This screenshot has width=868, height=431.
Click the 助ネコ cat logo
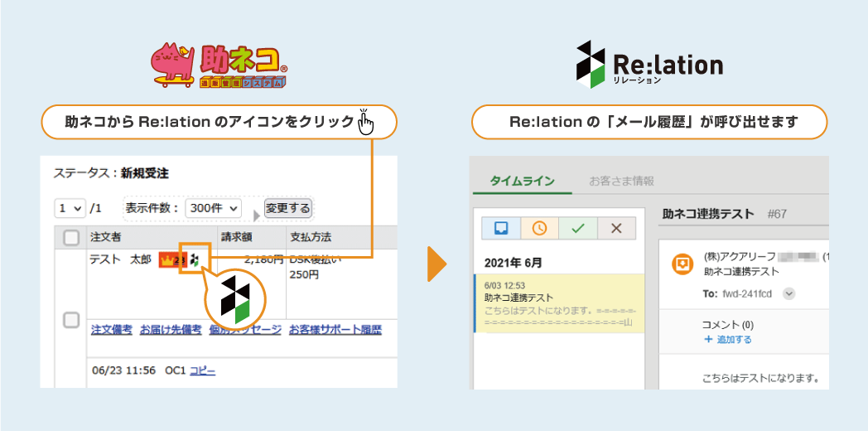[219, 66]
